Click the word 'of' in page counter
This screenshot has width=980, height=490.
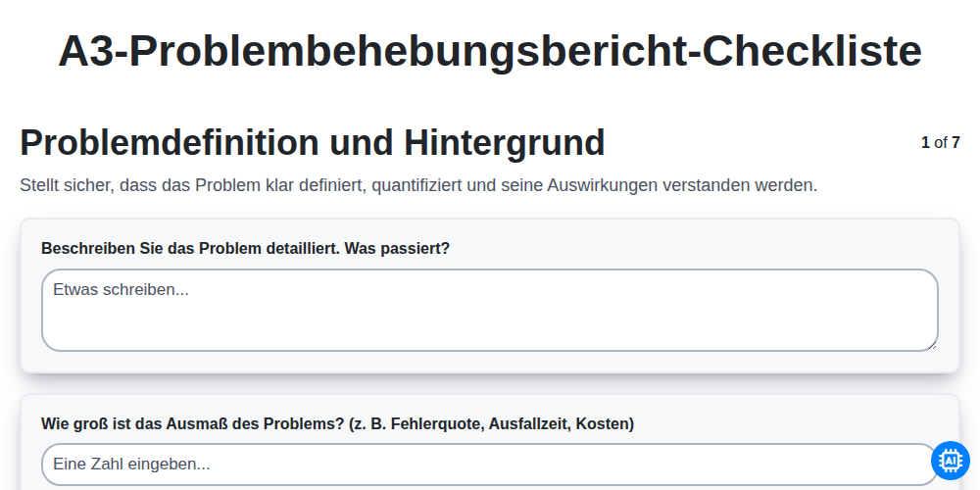pyautogui.click(x=941, y=142)
